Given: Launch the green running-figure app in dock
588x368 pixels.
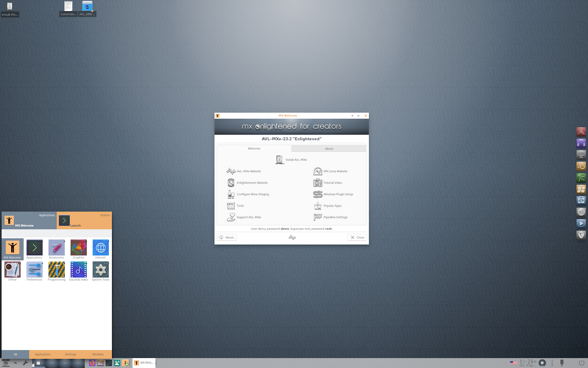Looking at the screenshot, I should coord(581,178).
